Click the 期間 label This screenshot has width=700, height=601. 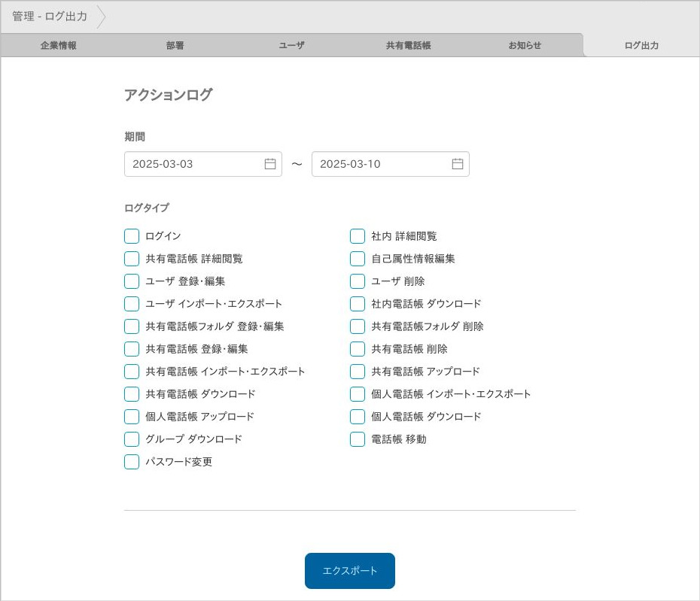tap(135, 137)
